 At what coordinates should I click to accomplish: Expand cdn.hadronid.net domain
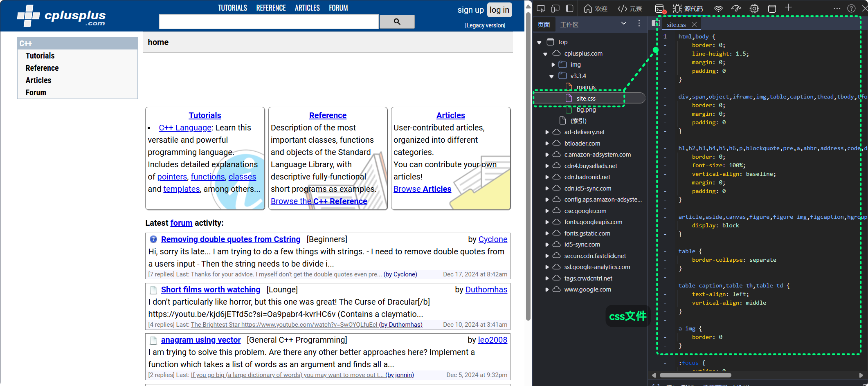[547, 177]
